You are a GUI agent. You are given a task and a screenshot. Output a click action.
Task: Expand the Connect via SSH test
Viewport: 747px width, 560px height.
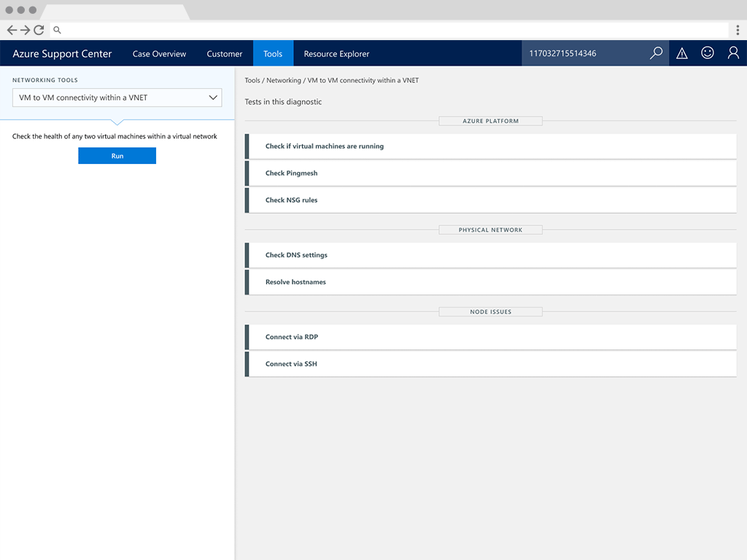[x=491, y=364]
